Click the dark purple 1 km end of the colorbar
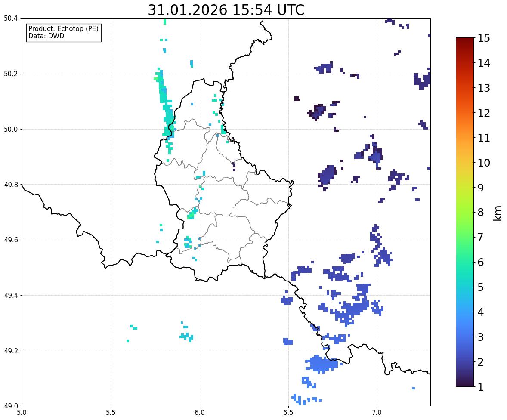The width and height of the screenshot is (507, 420). click(x=465, y=384)
